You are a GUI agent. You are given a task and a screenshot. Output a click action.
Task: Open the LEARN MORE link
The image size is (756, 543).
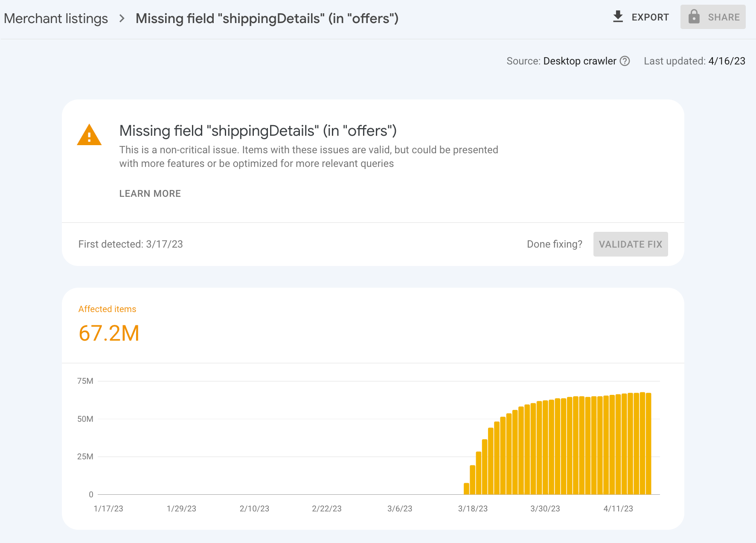tap(150, 193)
